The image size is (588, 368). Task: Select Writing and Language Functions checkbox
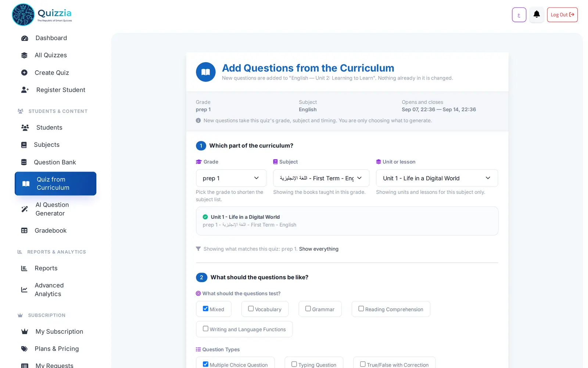(x=206, y=329)
